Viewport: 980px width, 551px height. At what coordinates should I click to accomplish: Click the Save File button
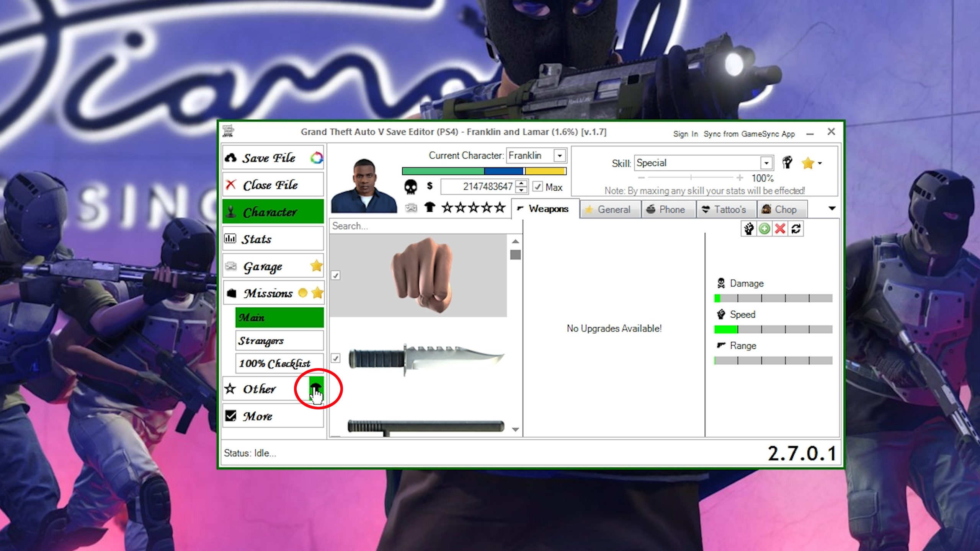(x=269, y=157)
